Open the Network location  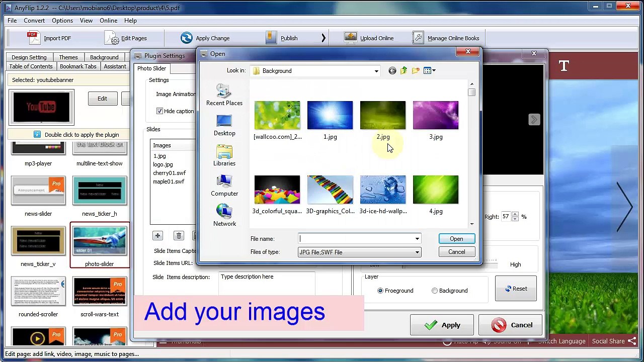(224, 215)
